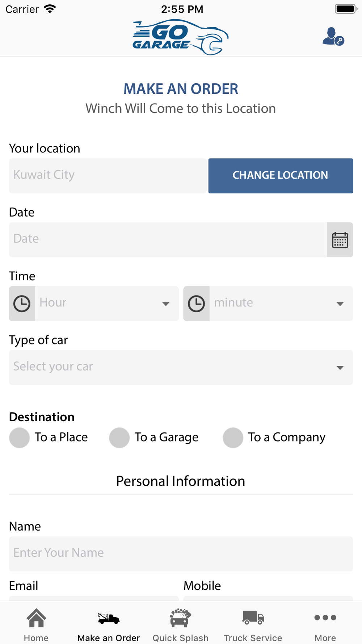
Task: Pick the To a Company option
Action: [233, 438]
